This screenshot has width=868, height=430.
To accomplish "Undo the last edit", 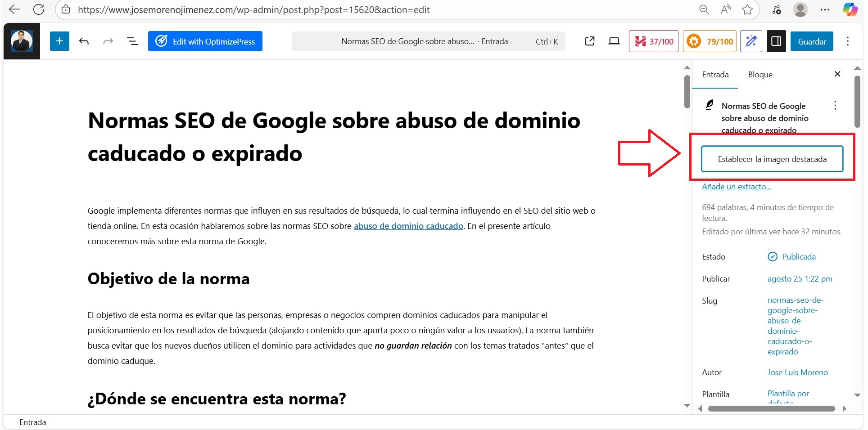I will (84, 41).
